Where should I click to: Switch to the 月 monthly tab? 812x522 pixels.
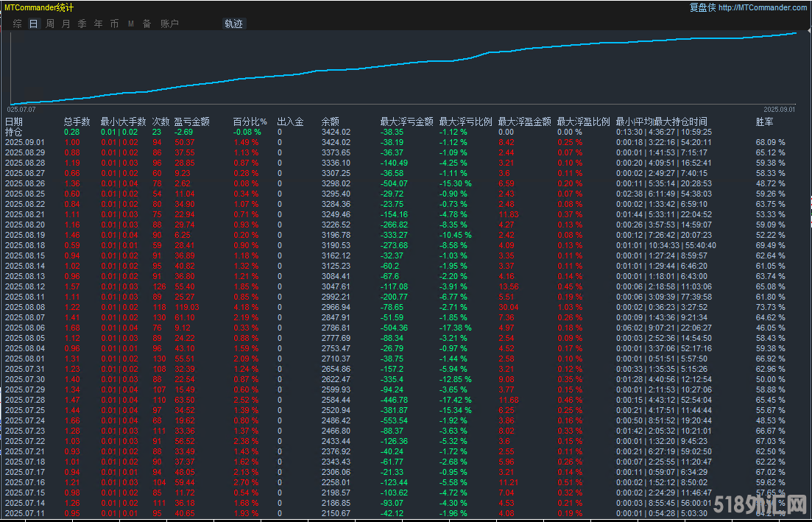coord(66,24)
